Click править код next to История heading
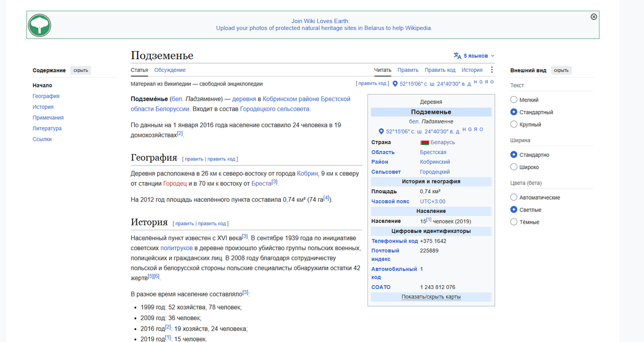The width and height of the screenshot is (644, 342). coord(212,223)
